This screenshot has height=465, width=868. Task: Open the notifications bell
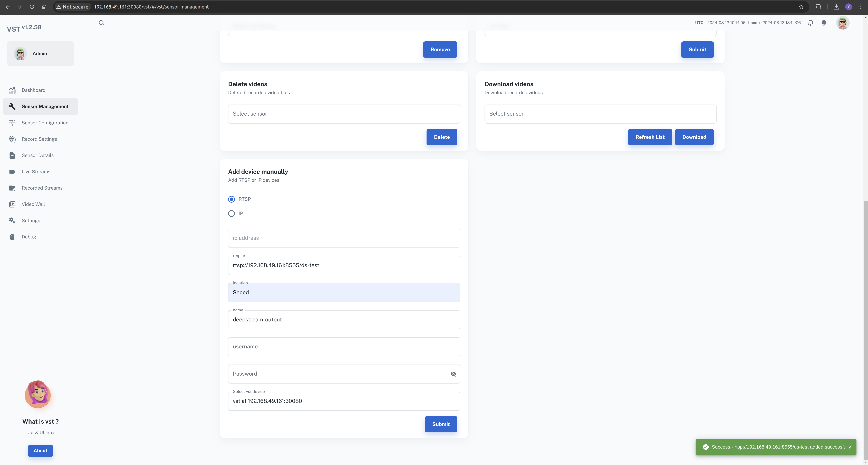coord(824,23)
